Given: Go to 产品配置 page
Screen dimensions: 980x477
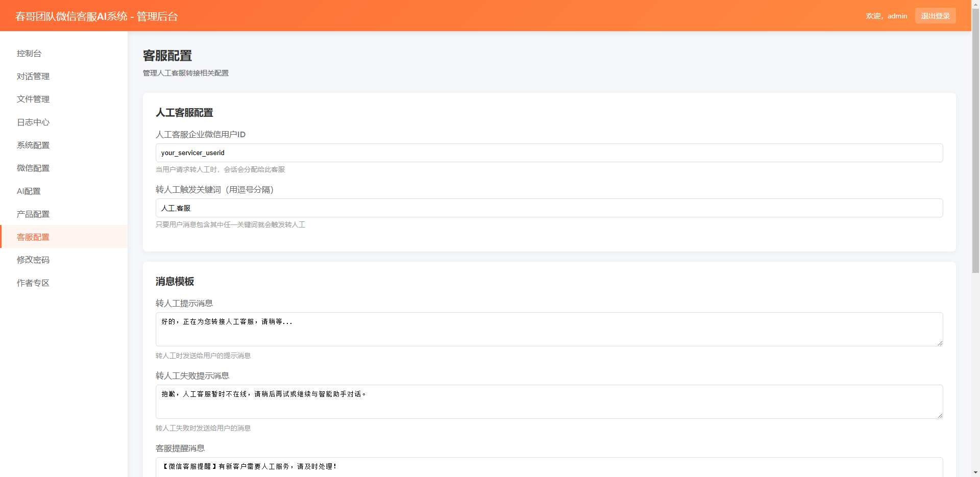Looking at the screenshot, I should (33, 214).
